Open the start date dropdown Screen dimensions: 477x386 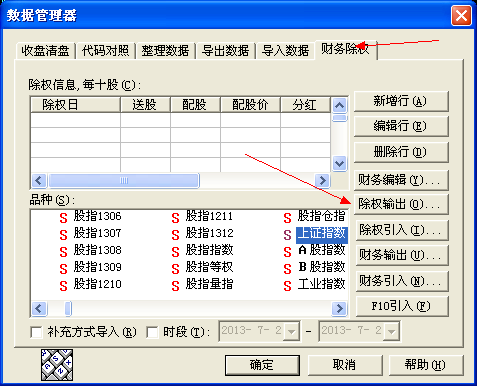click(292, 332)
